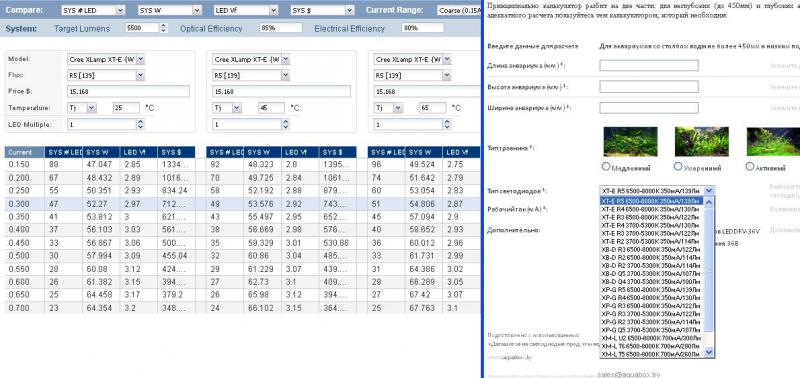Click the Current column header in the table
Viewport: 800px width, 378px height.
(24, 152)
